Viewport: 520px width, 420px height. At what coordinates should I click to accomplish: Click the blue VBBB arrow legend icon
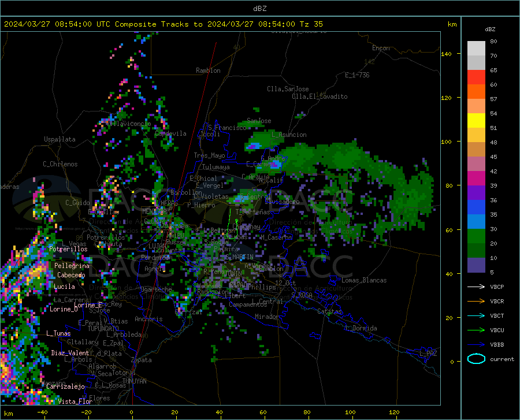[476, 344]
